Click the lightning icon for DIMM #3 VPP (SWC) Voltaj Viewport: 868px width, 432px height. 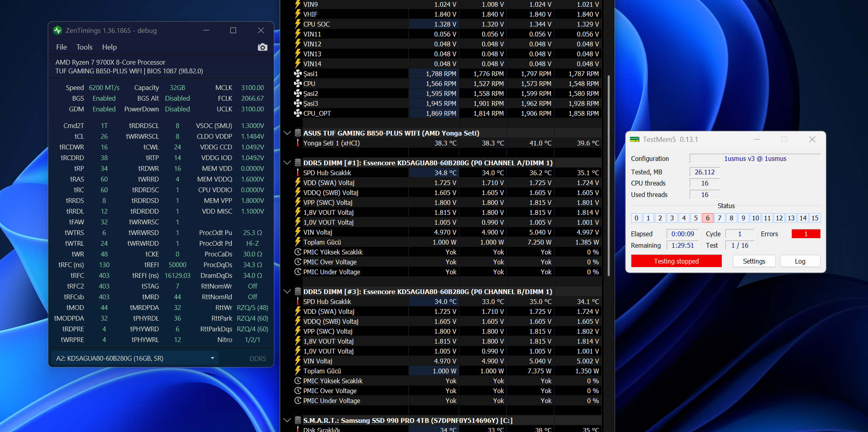(298, 331)
